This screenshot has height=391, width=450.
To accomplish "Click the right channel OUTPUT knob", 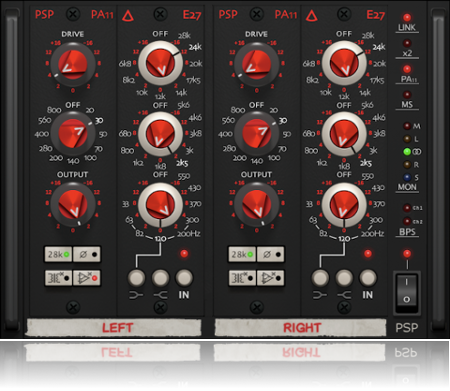I will click(256, 204).
